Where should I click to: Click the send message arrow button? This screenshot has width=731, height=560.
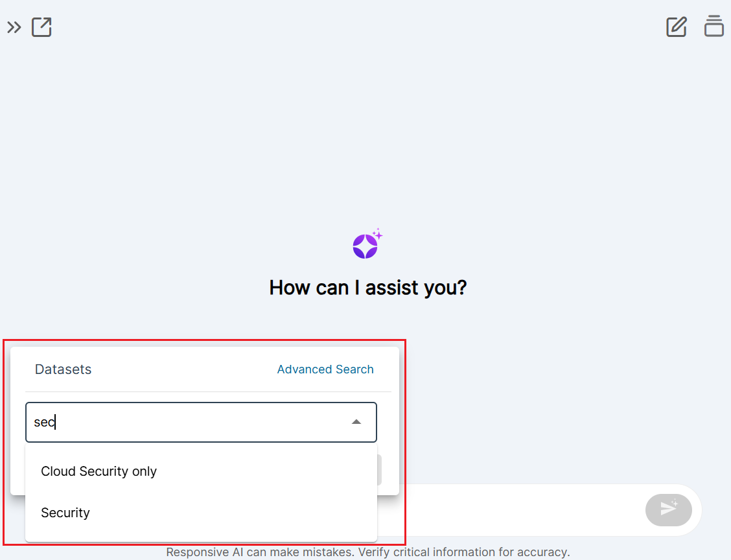point(669,509)
